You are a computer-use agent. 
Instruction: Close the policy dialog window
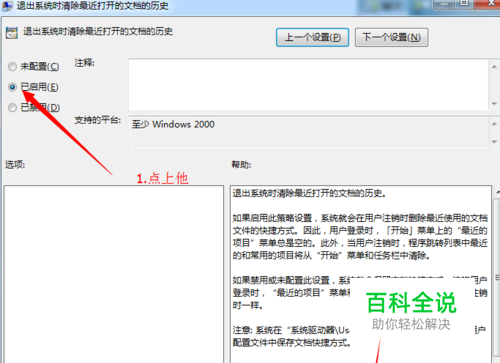[490, 3]
